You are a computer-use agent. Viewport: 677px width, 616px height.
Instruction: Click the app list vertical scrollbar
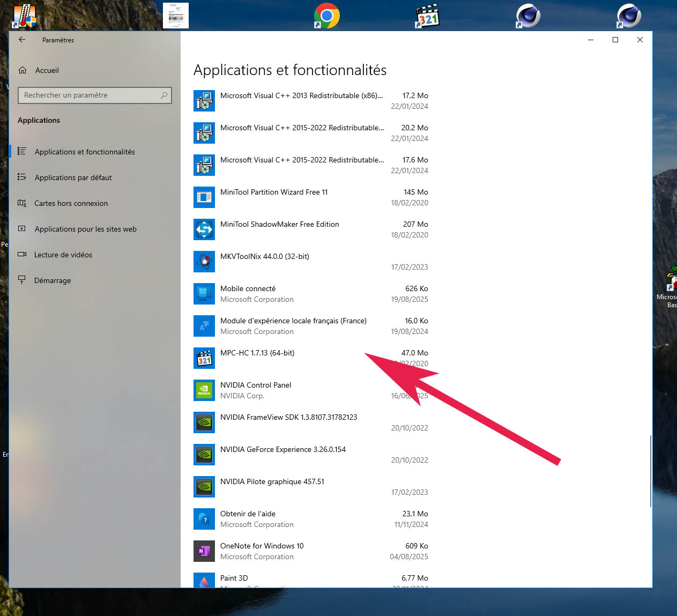650,471
